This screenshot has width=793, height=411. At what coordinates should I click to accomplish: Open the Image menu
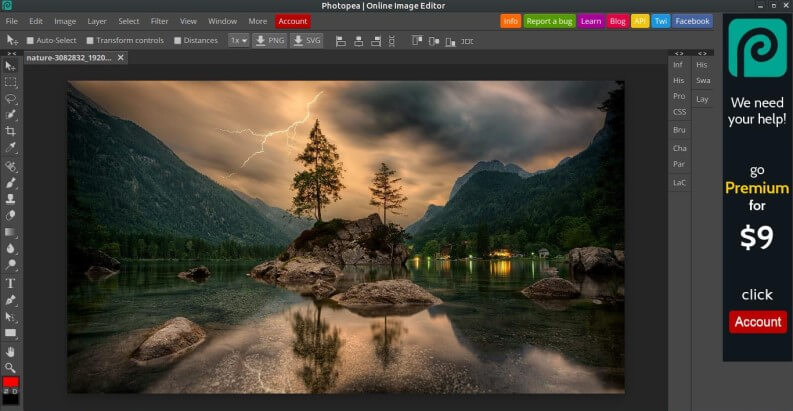[65, 21]
